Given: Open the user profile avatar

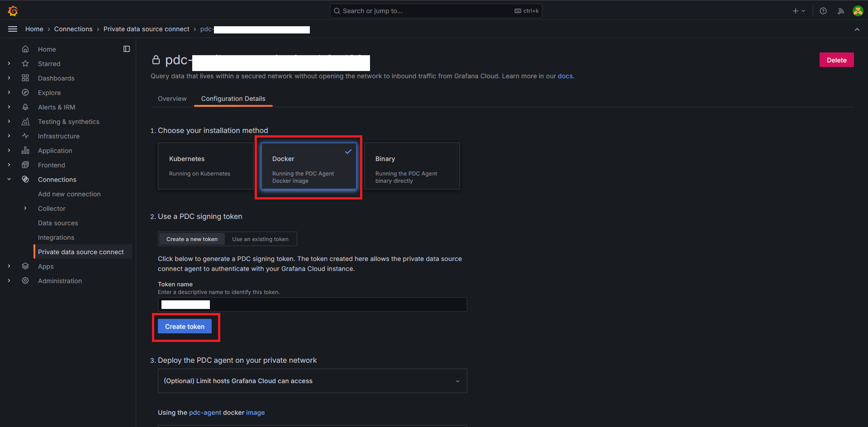Looking at the screenshot, I should pyautogui.click(x=858, y=11).
